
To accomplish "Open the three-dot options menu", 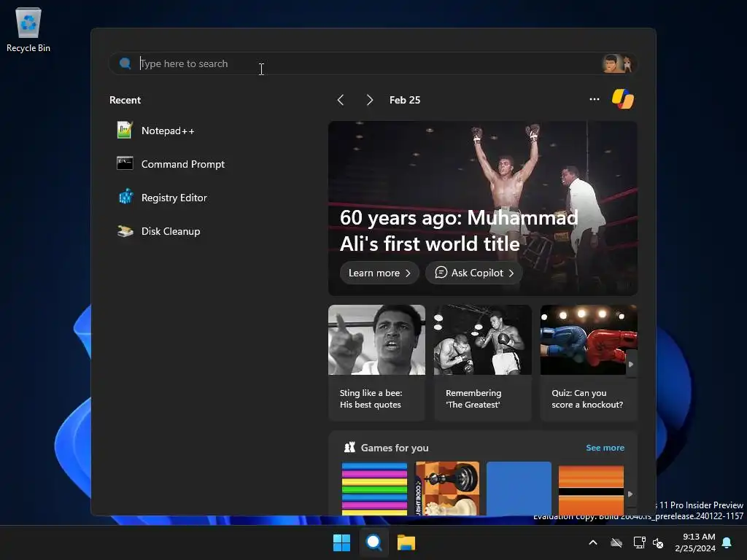I will point(594,99).
